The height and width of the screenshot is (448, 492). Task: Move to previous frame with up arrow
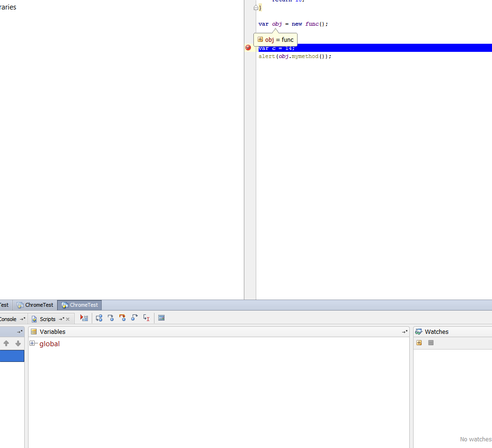coord(6,343)
